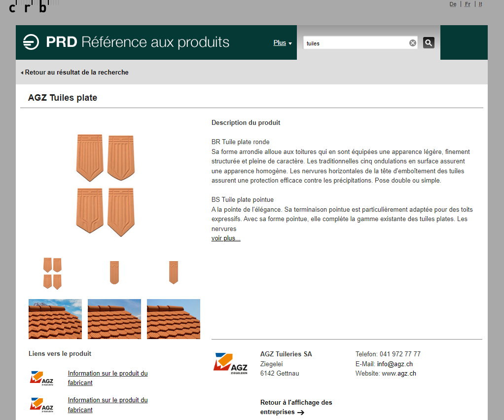Expand description with voir plus link
Image resolution: width=504 pixels, height=420 pixels.
click(x=226, y=238)
